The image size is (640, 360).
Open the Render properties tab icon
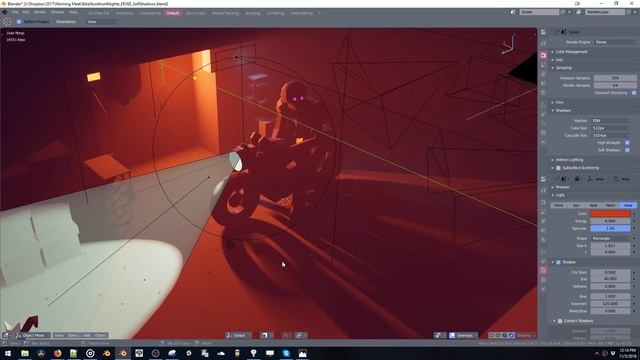tap(543, 56)
